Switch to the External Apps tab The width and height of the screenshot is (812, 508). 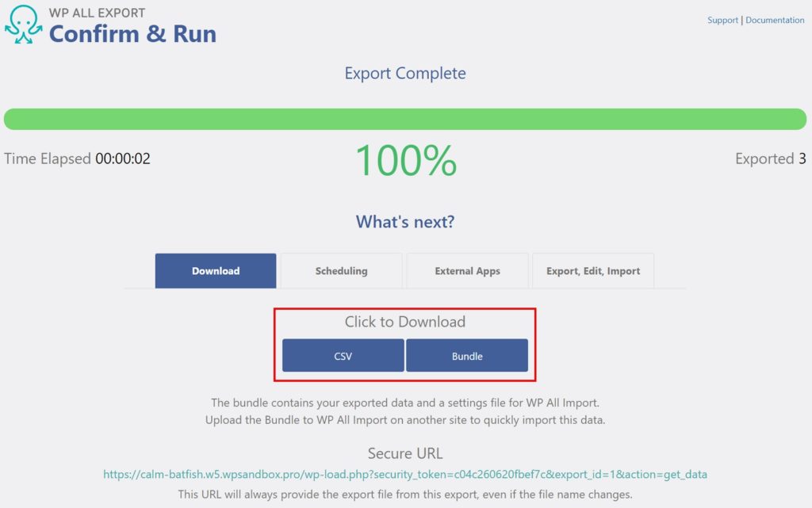pyautogui.click(x=467, y=270)
